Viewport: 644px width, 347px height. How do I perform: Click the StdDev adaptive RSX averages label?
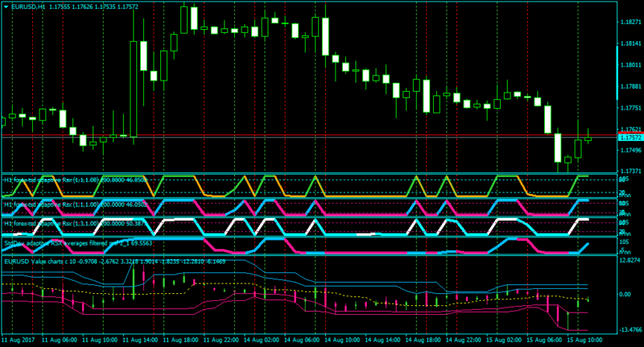[78, 243]
